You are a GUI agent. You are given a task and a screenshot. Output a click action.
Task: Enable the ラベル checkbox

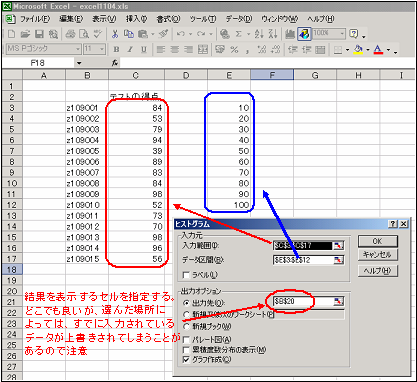click(x=186, y=275)
